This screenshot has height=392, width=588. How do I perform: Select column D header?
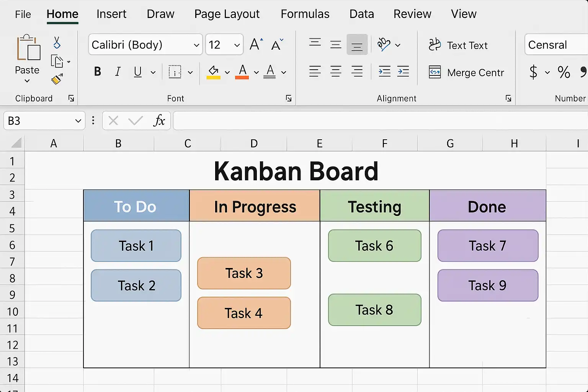click(x=254, y=144)
